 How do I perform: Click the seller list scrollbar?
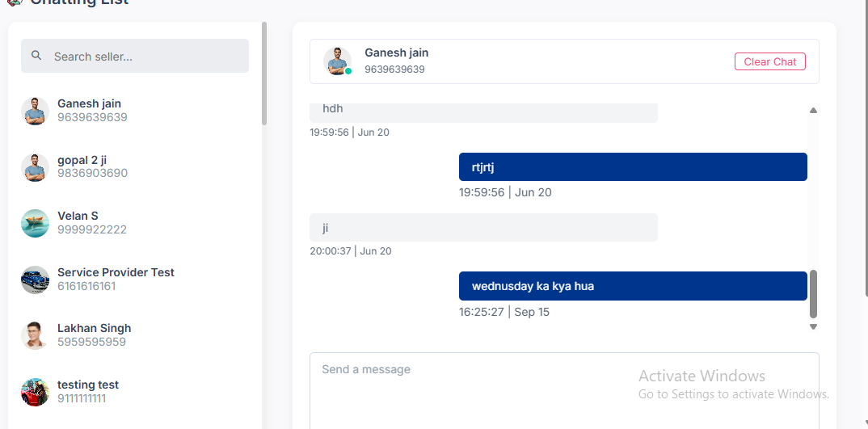264,73
